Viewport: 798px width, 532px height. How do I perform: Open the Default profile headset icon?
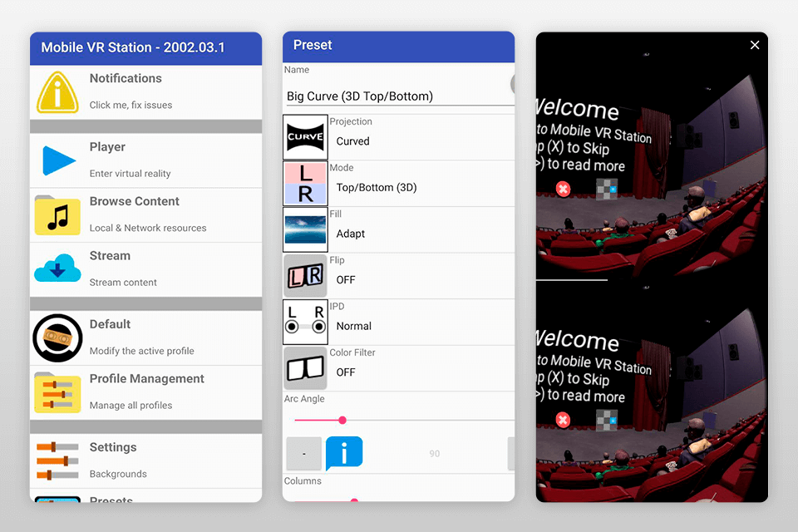(57, 338)
